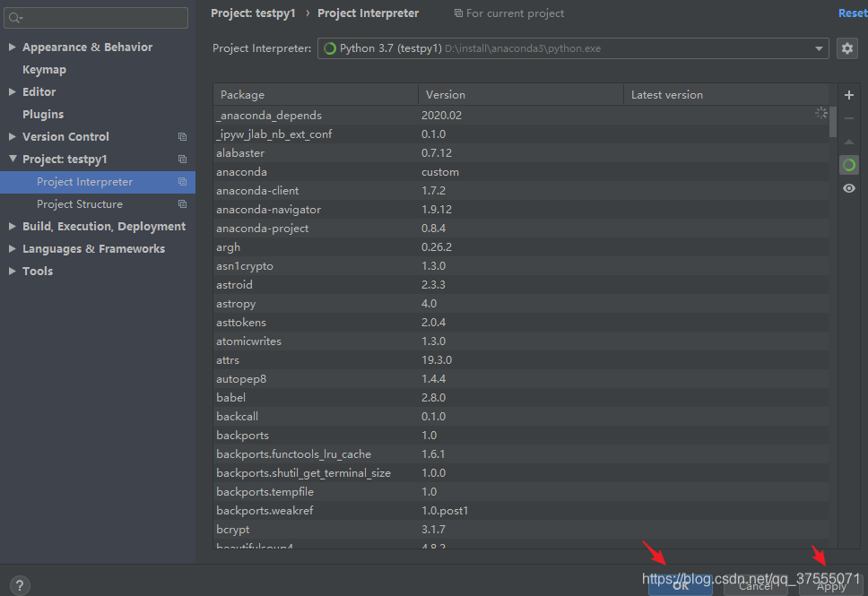Click the Cancel button
This screenshot has width=868, height=596.
755,586
